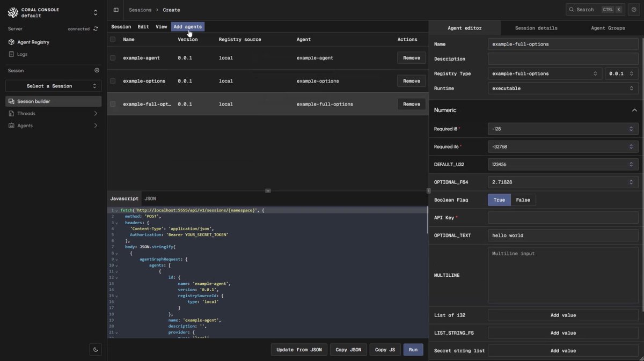
Task: Open the workspace switcher next to default
Action: pyautogui.click(x=96, y=12)
